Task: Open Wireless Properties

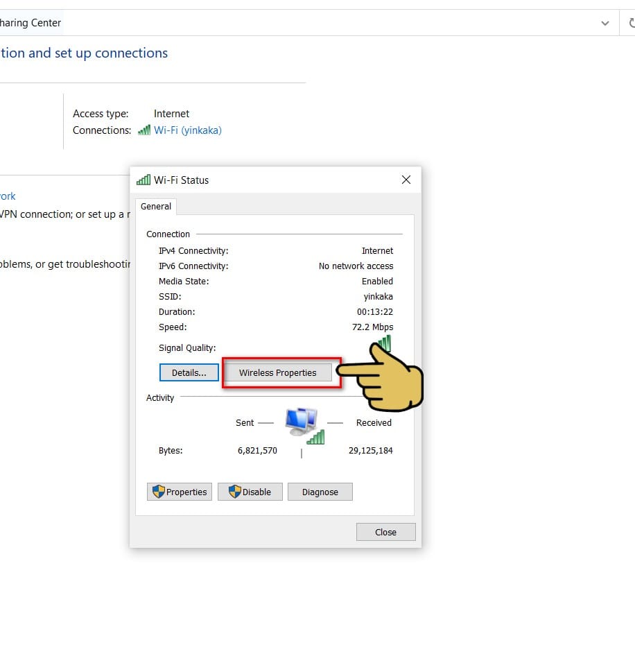Action: (278, 373)
